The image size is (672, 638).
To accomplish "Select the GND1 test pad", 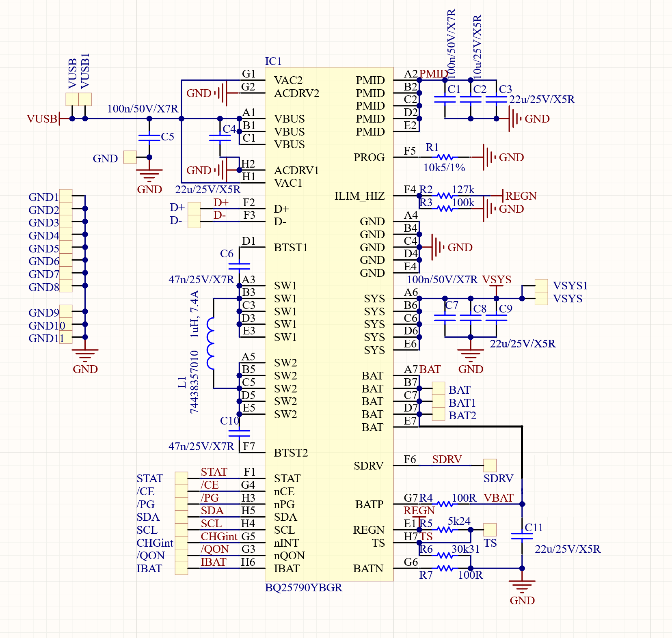I will [65, 196].
